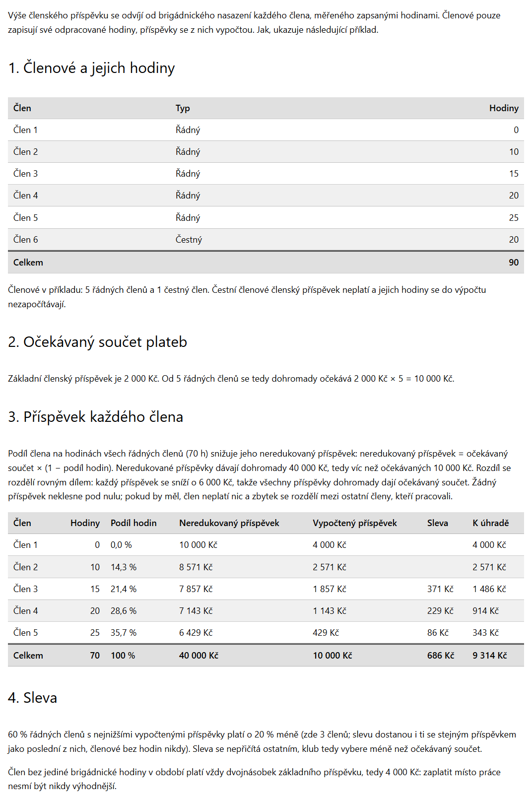The height and width of the screenshot is (801, 532).
Task: Select the "4. Sleva" section heading
Action: point(32,698)
